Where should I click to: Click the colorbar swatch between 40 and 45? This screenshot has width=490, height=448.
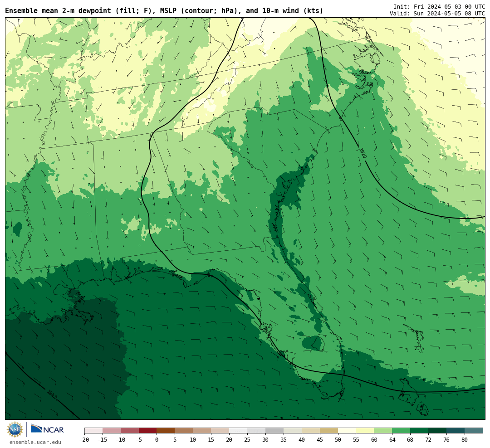(x=311, y=431)
